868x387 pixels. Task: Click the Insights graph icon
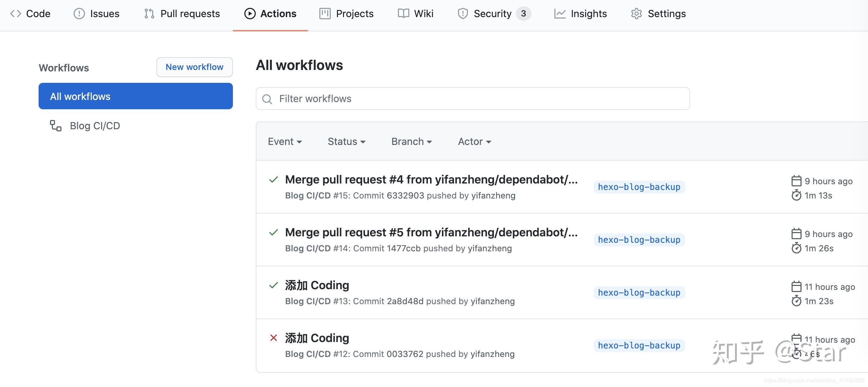(560, 13)
